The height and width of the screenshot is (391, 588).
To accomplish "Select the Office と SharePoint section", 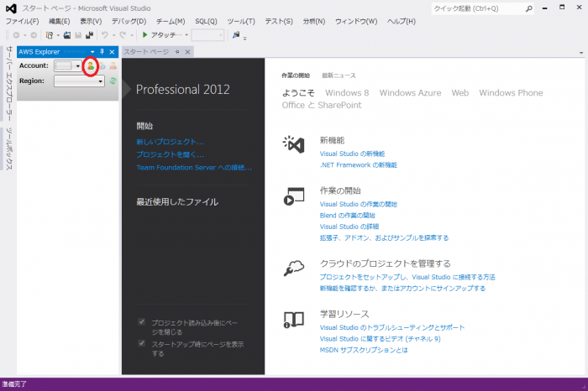I will [x=322, y=105].
